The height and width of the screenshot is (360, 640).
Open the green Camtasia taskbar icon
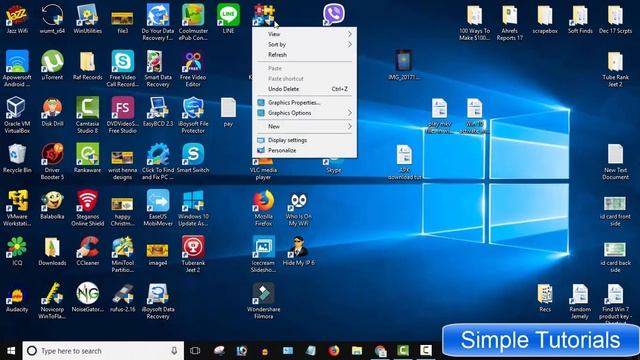click(x=403, y=351)
